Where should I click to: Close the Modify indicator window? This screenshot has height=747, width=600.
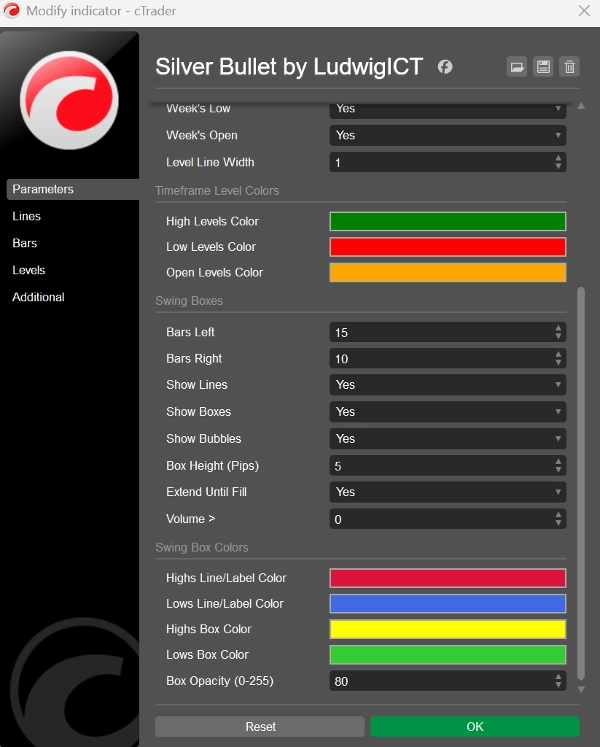(584, 11)
